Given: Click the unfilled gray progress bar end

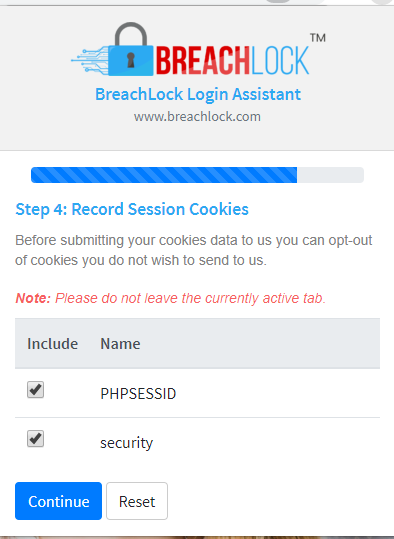Looking at the screenshot, I should pyautogui.click(x=330, y=175).
